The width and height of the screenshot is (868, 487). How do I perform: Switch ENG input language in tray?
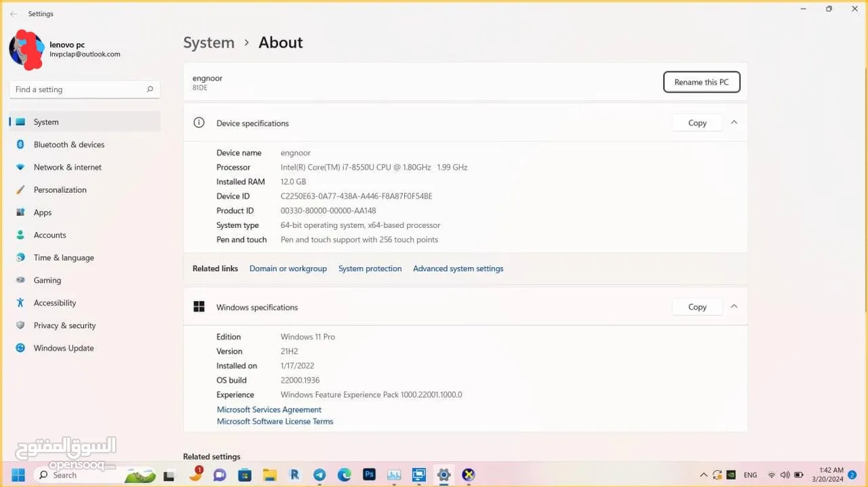pyautogui.click(x=750, y=475)
